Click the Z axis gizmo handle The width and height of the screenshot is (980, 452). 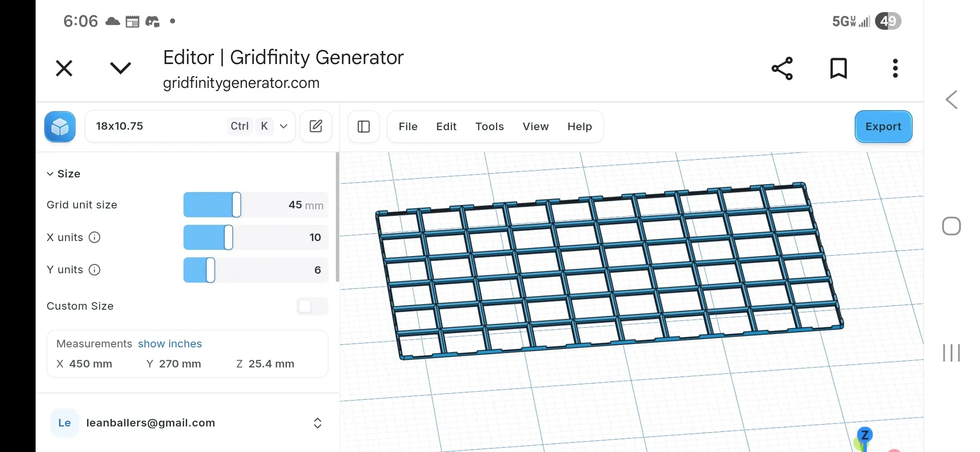tap(865, 435)
